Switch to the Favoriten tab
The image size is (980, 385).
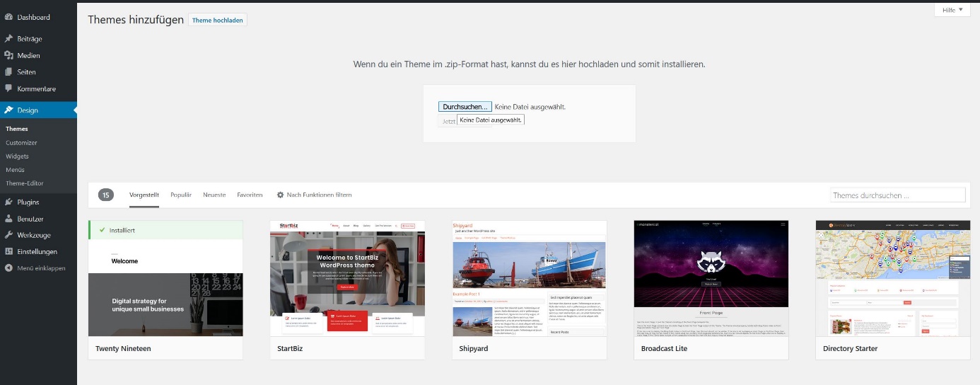(250, 195)
